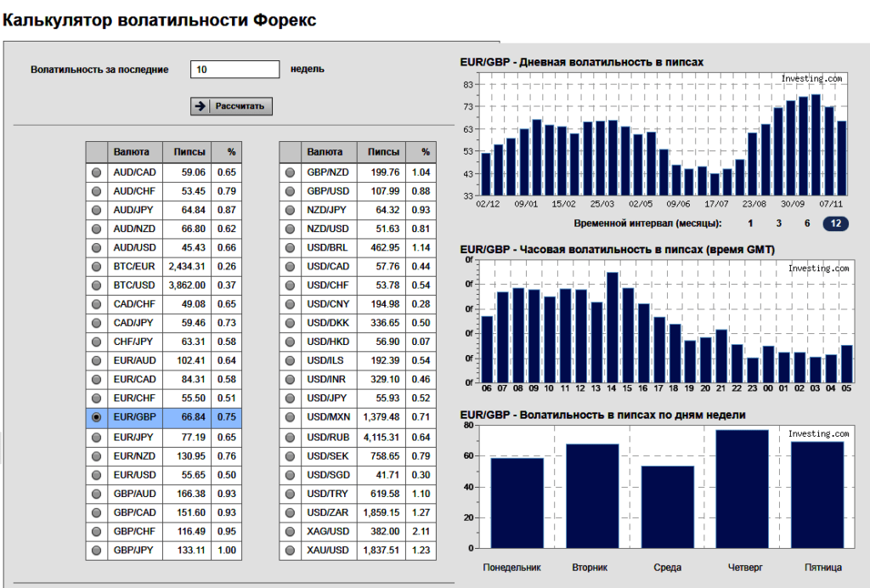Viewport: 870px width, 588px height.
Task: Set time interval to 6 months
Action: 807,223
